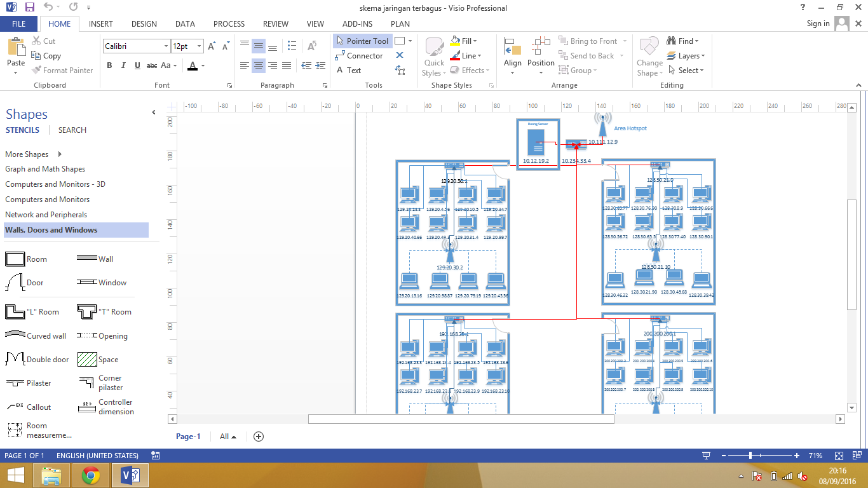Click the Save icon in quick access toolbar
The height and width of the screenshot is (488, 868).
tap(30, 8)
